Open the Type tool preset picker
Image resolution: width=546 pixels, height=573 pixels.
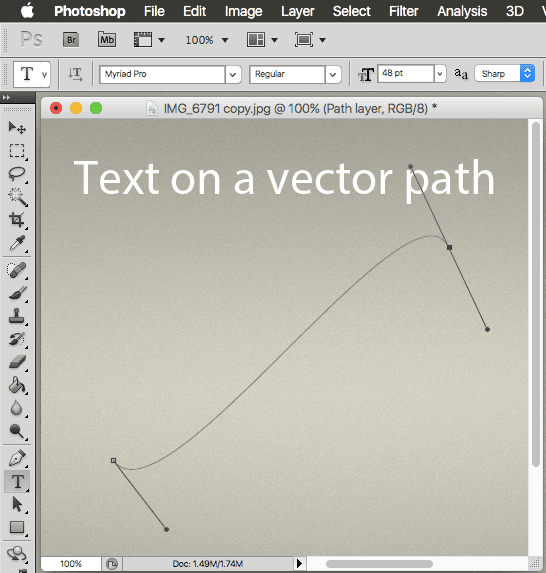click(32, 74)
